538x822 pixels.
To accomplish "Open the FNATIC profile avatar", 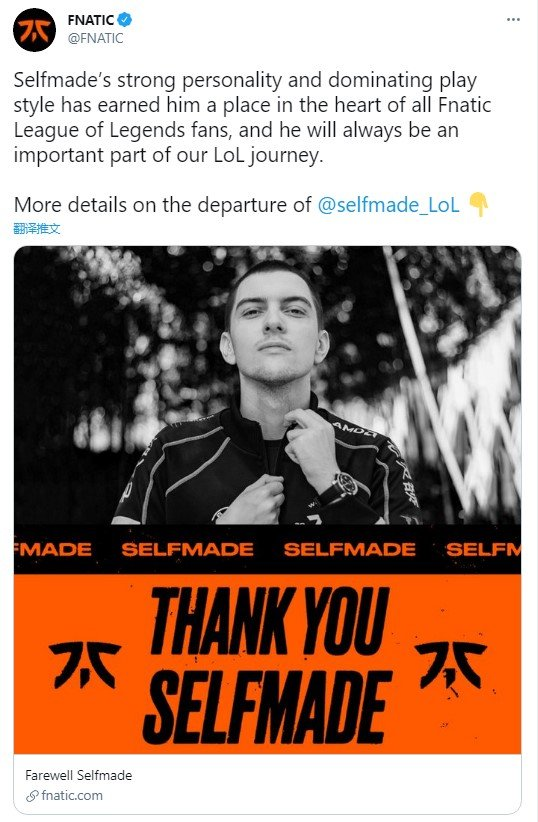I will pyautogui.click(x=35, y=30).
